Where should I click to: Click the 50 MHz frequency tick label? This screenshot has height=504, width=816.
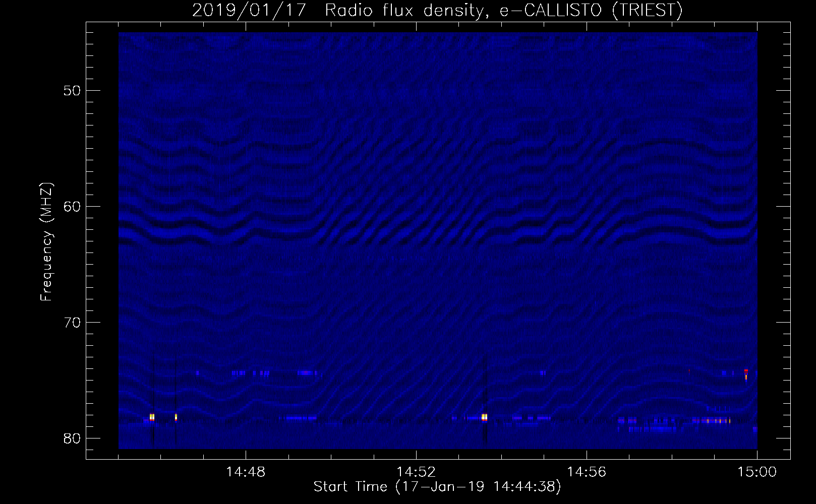(72, 91)
